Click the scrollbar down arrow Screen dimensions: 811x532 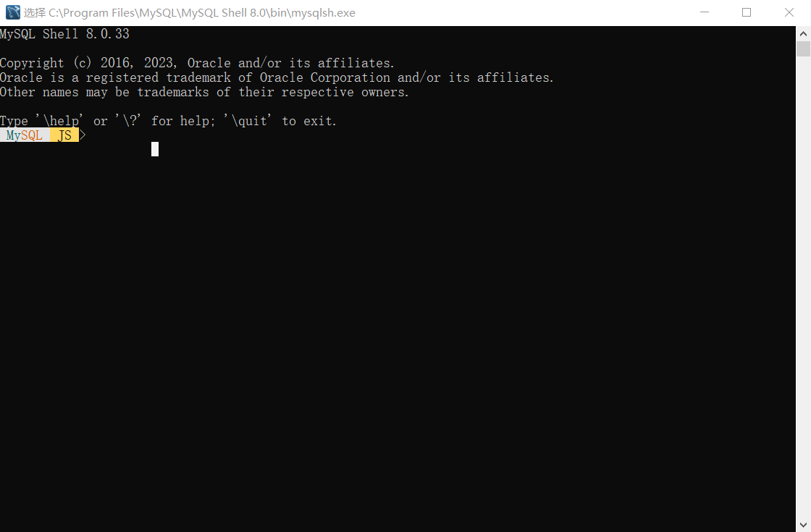(x=803, y=525)
